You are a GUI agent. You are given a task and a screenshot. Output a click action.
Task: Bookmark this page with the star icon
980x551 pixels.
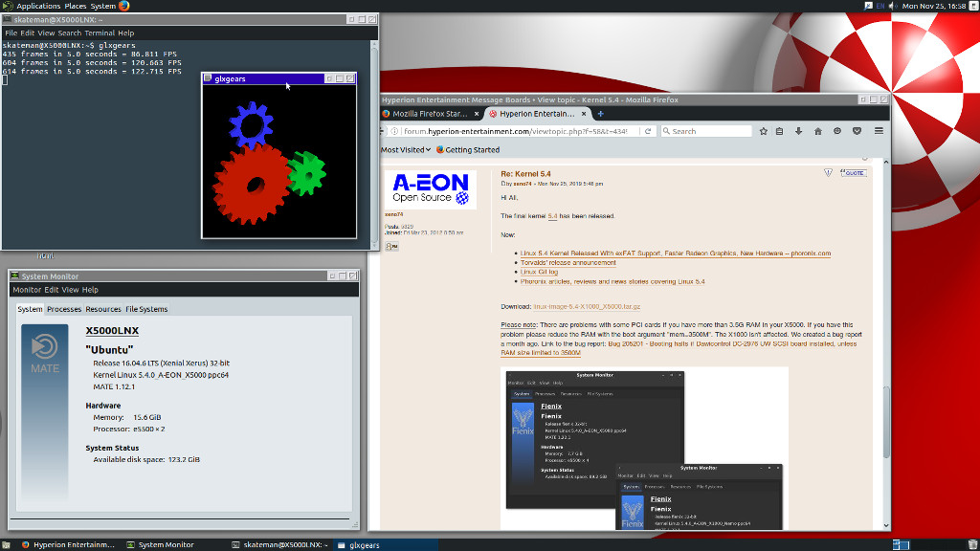tap(763, 131)
